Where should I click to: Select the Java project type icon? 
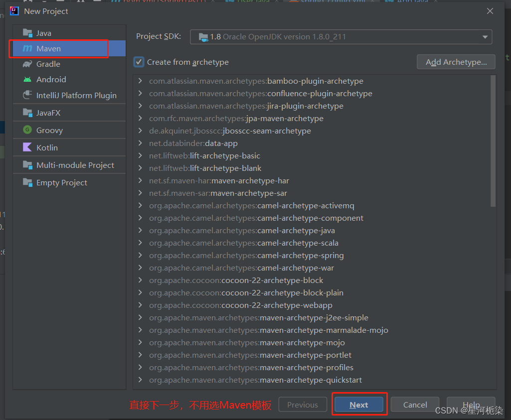[28, 33]
